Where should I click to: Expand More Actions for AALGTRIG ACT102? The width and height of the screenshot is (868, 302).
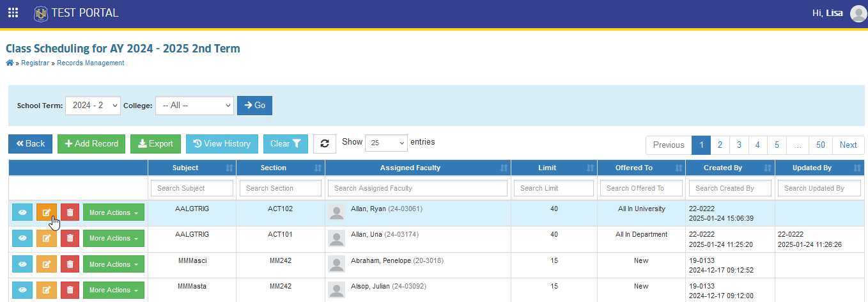pyautogui.click(x=114, y=212)
